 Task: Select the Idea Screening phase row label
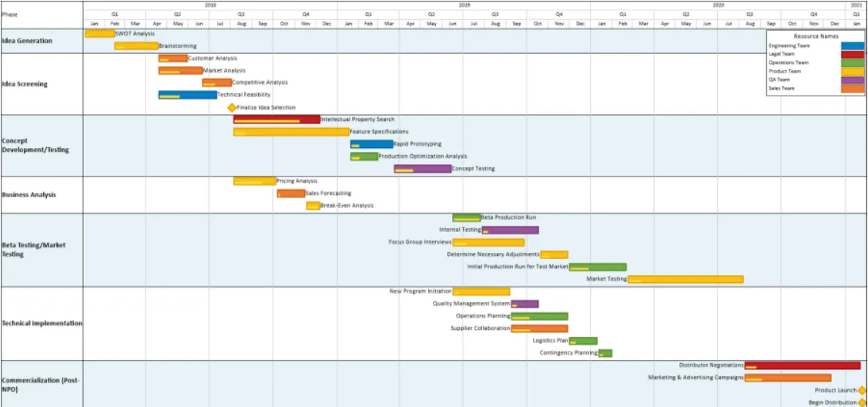25,84
